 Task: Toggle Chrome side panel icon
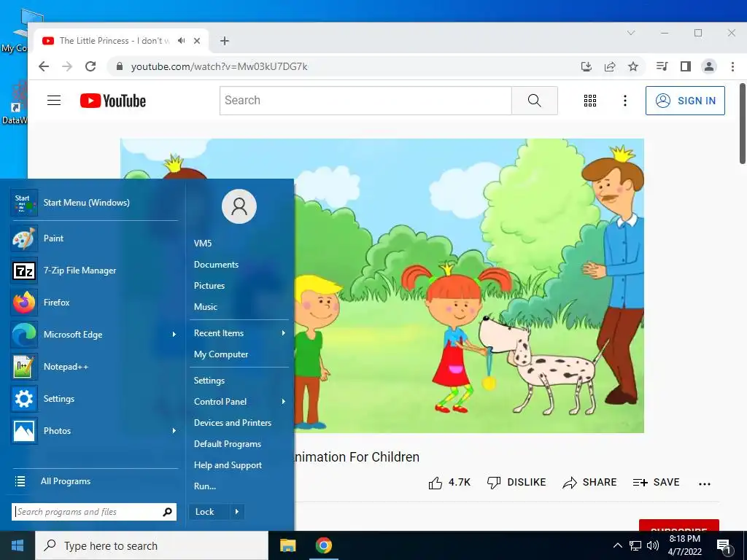pos(686,66)
